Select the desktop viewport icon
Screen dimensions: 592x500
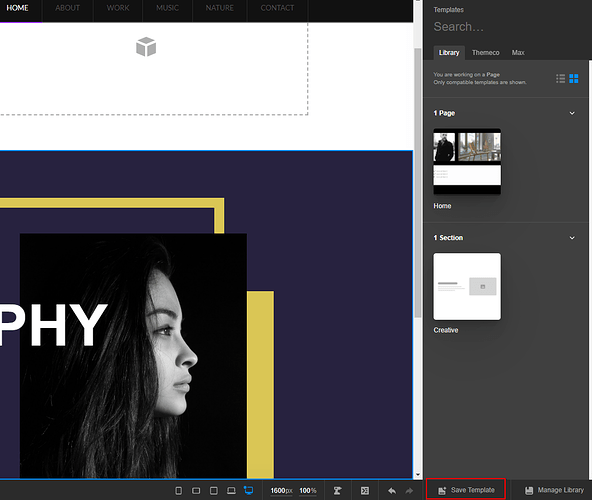pyautogui.click(x=248, y=490)
